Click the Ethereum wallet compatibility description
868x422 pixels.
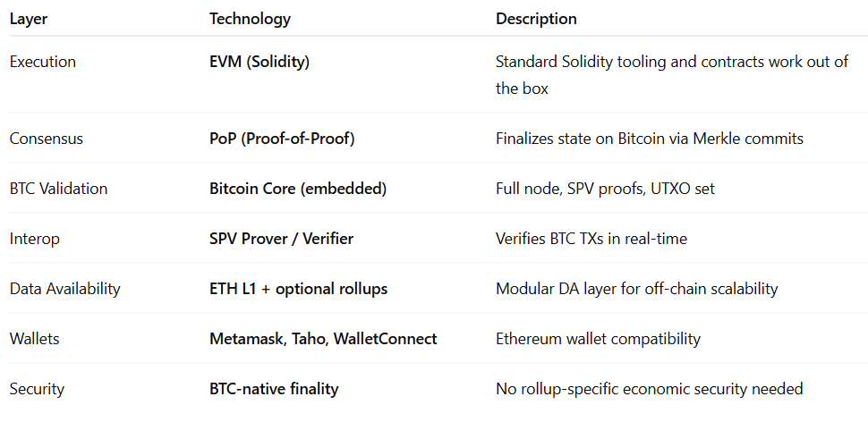point(598,339)
